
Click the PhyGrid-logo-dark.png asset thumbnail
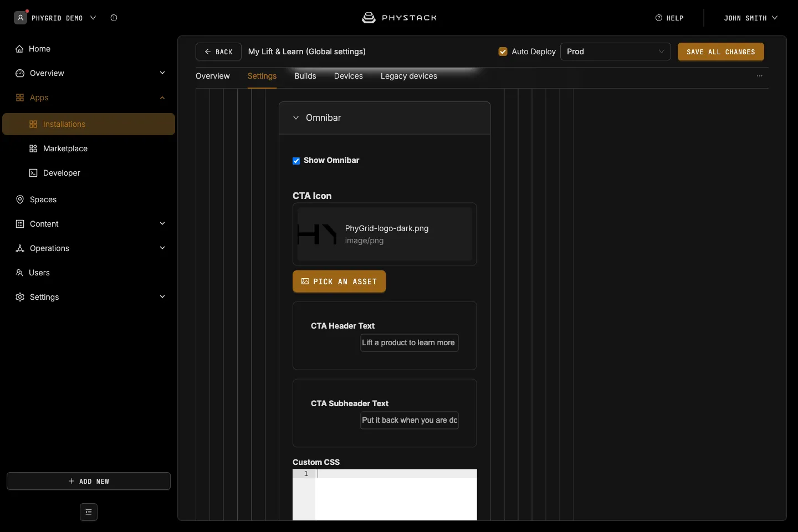click(x=318, y=234)
